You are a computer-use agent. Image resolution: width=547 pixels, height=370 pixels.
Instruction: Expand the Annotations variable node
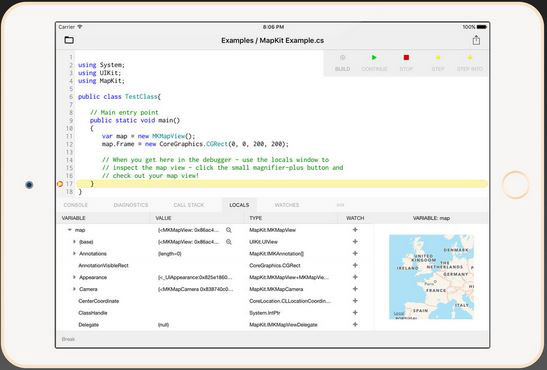(74, 254)
